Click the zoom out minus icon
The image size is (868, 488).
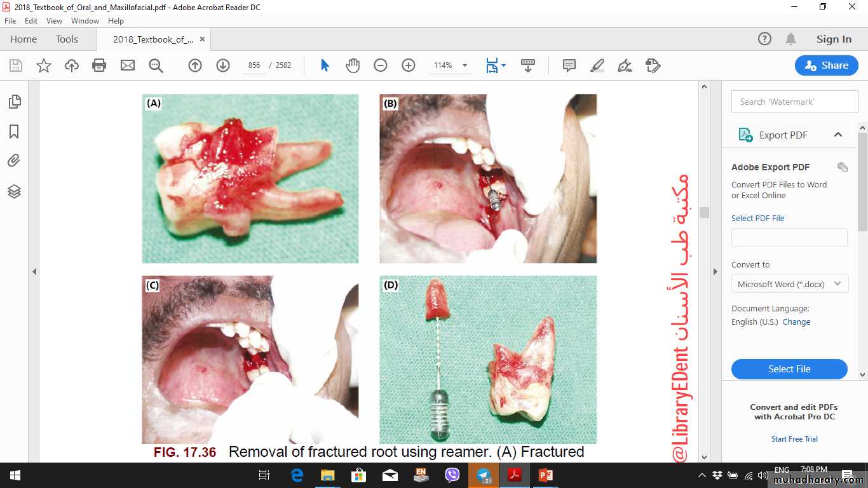(381, 65)
